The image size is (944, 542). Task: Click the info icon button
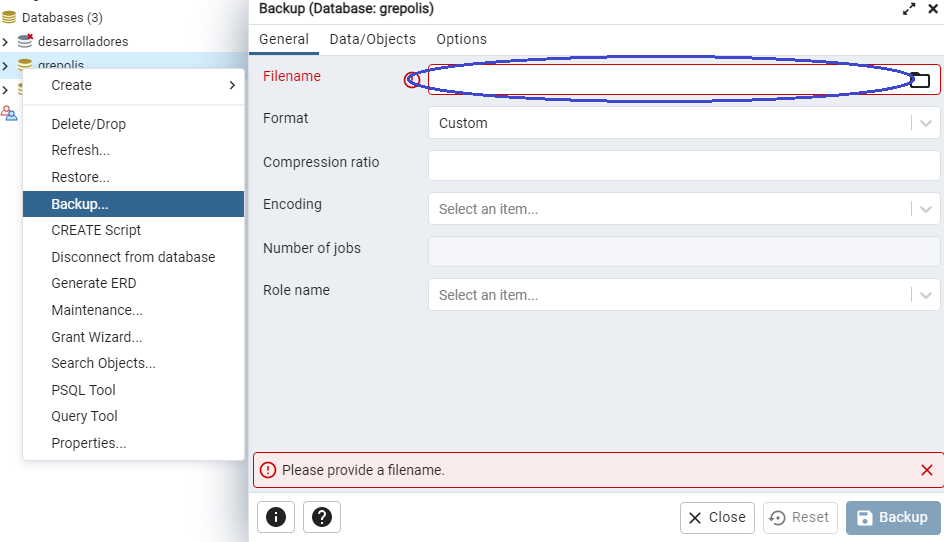tap(276, 517)
